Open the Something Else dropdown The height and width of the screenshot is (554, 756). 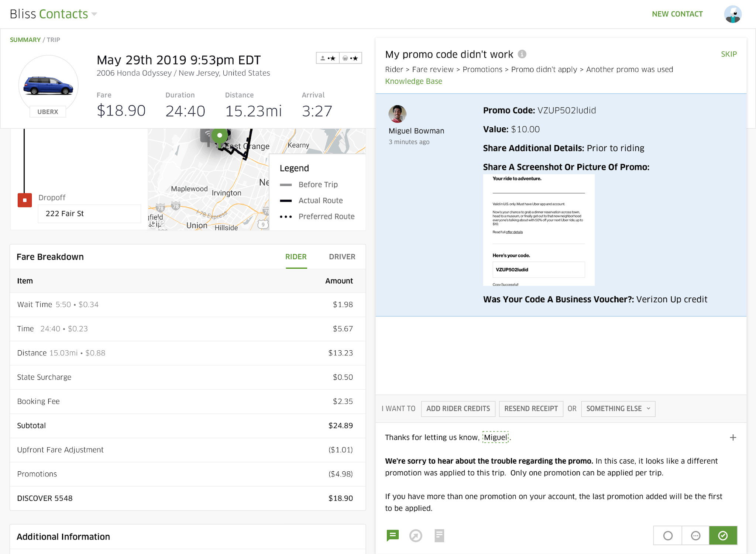[618, 409]
